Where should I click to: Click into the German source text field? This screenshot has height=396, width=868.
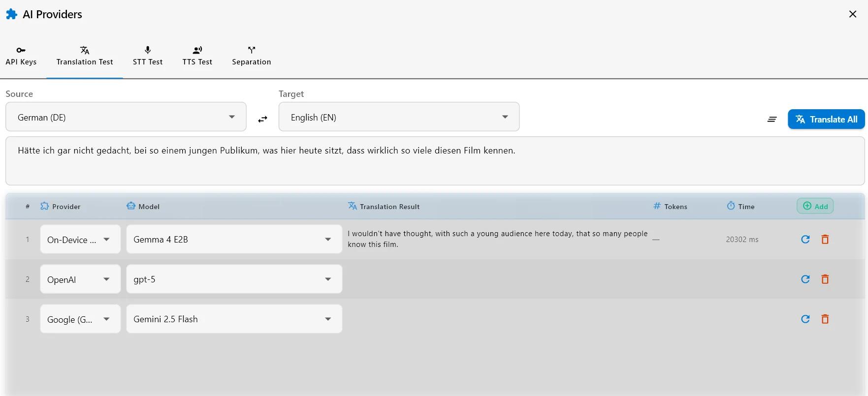point(435,161)
